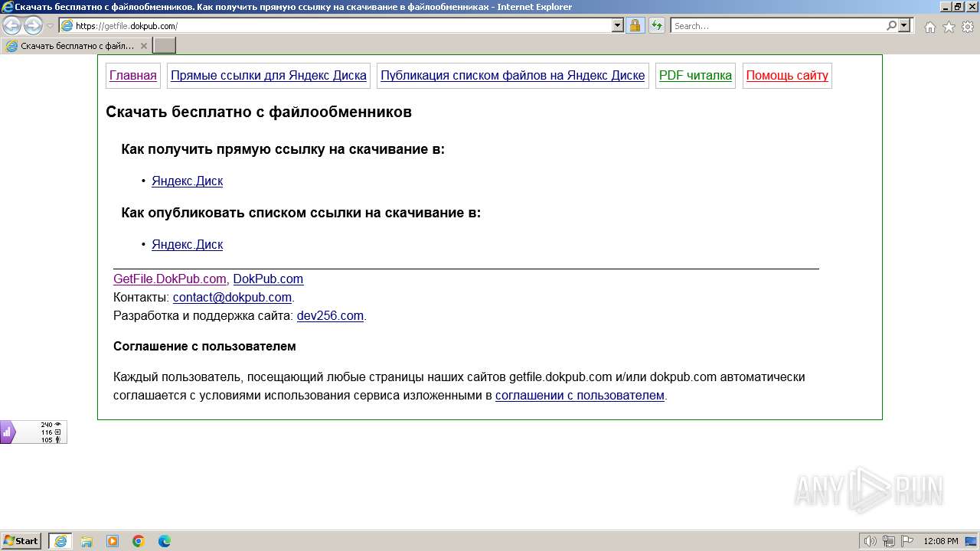The width and height of the screenshot is (980, 551).
Task: Click 'Яндекс.Диск' link under direct link heading
Action: click(187, 181)
